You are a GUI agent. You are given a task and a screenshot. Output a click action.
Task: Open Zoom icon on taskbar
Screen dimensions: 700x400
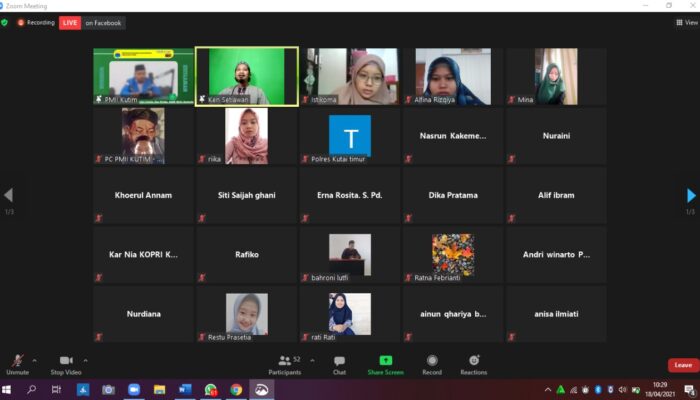[134, 390]
